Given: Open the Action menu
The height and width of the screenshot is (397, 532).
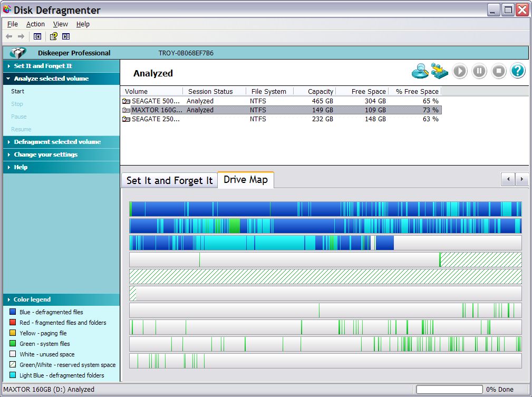Looking at the screenshot, I should (x=35, y=24).
